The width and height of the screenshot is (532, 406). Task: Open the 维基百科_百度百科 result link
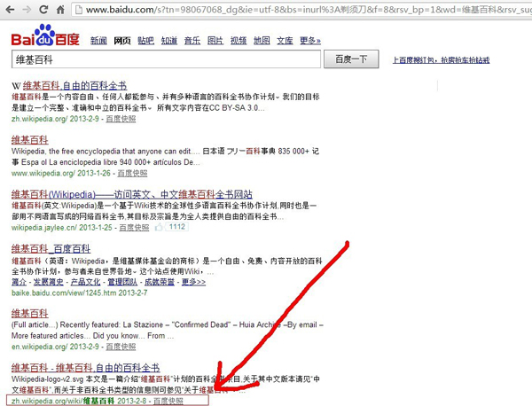(53, 247)
